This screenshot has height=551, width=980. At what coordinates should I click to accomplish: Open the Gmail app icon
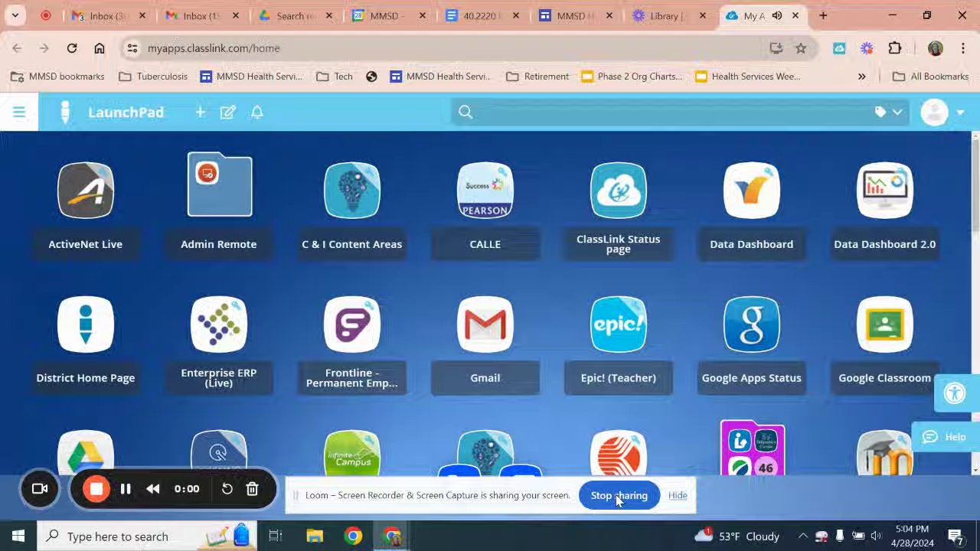(x=485, y=324)
